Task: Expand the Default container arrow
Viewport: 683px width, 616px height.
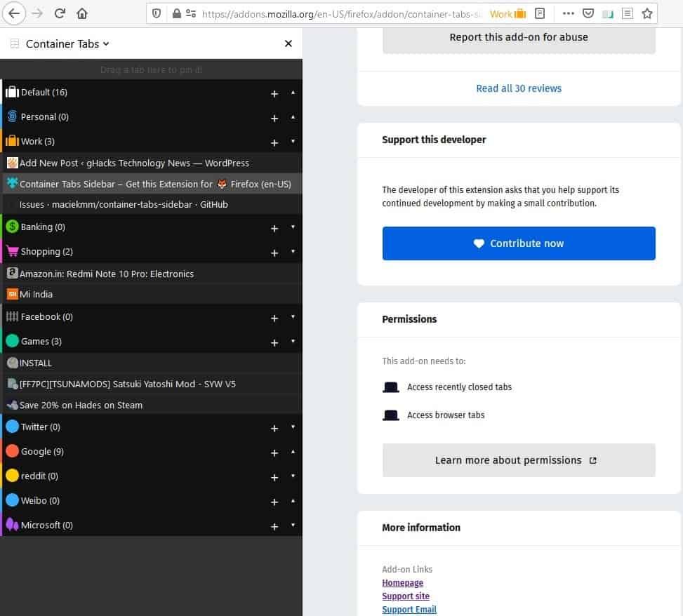Action: (x=293, y=93)
